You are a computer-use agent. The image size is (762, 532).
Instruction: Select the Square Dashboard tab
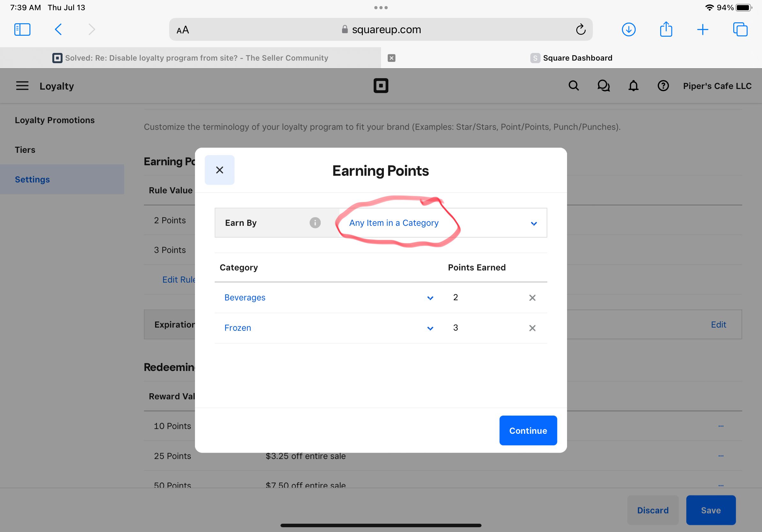click(x=571, y=58)
